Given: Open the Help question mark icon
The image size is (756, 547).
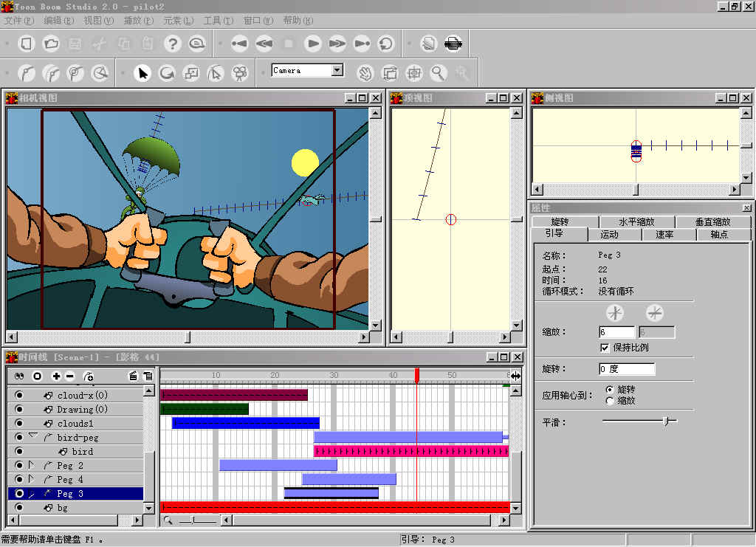Looking at the screenshot, I should click(172, 44).
